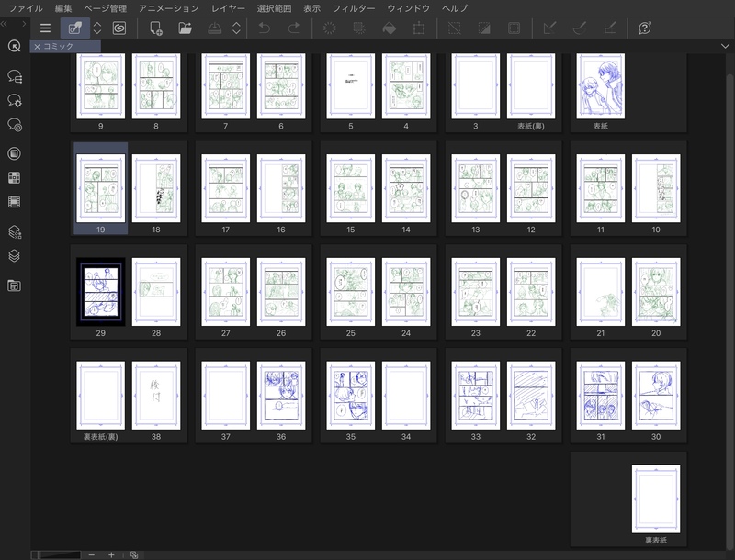
Task: Open the Color Set grid icon in sidebar
Action: tap(14, 177)
